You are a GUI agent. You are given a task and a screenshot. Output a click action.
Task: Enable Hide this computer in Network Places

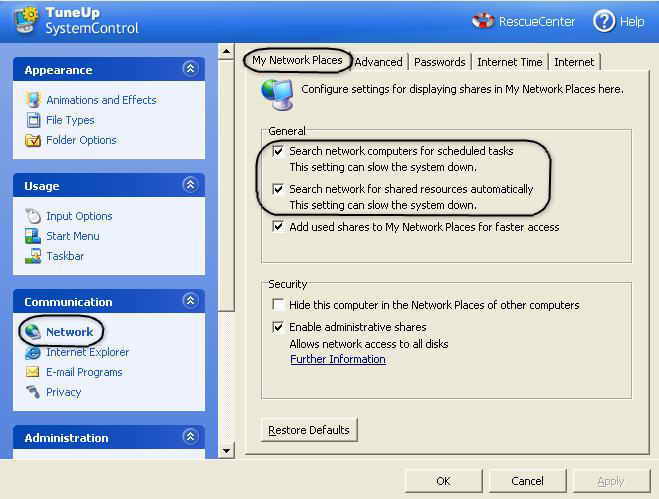(x=278, y=305)
